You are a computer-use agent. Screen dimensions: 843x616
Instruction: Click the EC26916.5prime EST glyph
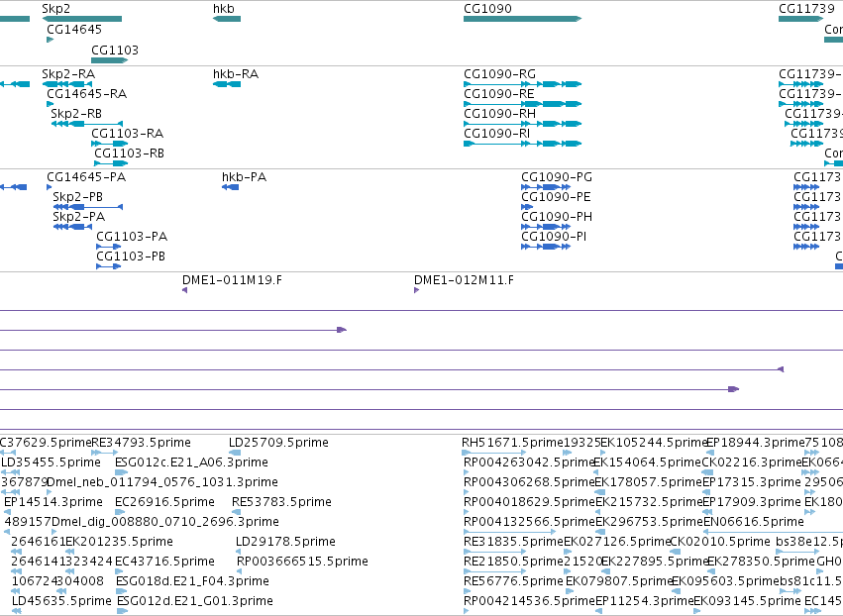coord(121,512)
